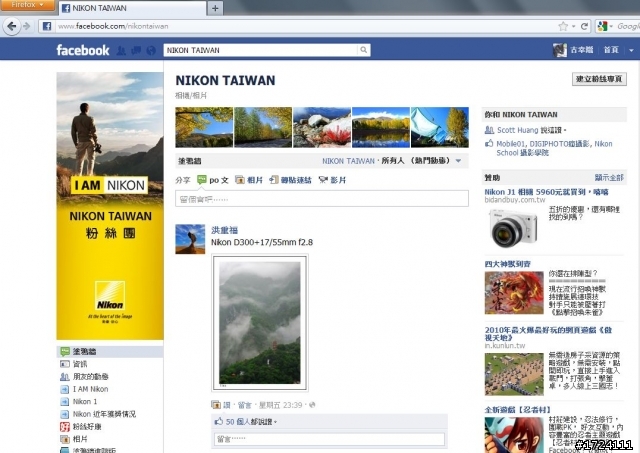
Task: Open the bookmark star dropdown arrow
Action: 573,27
